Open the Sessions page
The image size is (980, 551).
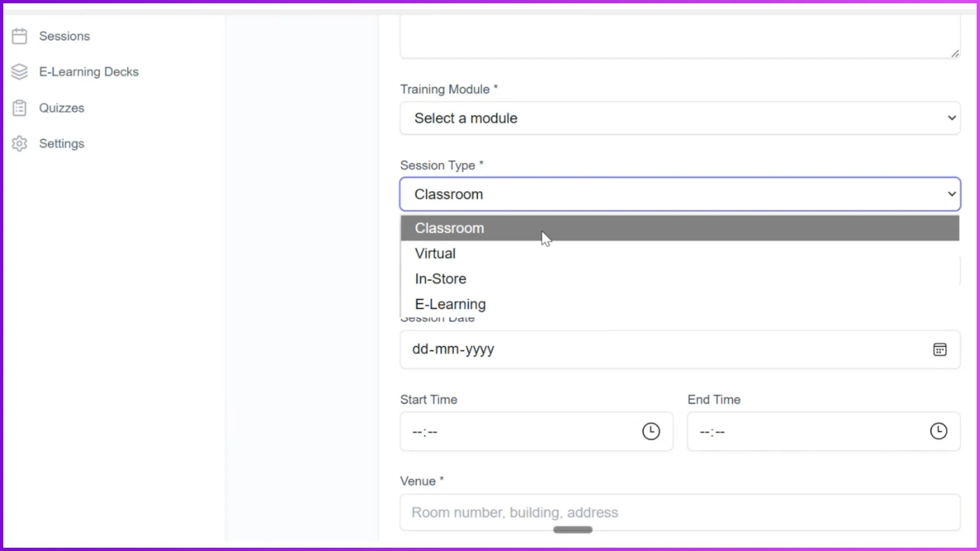click(x=65, y=36)
